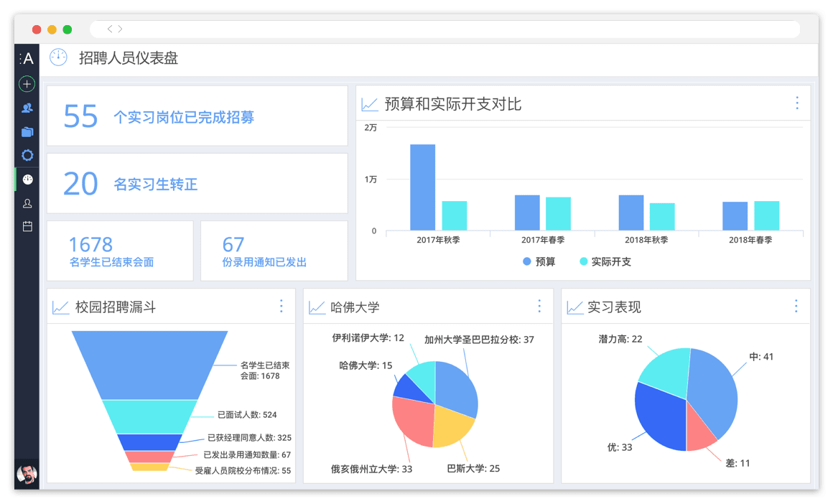Click the yellow bottom funnel segment

[x=149, y=467]
